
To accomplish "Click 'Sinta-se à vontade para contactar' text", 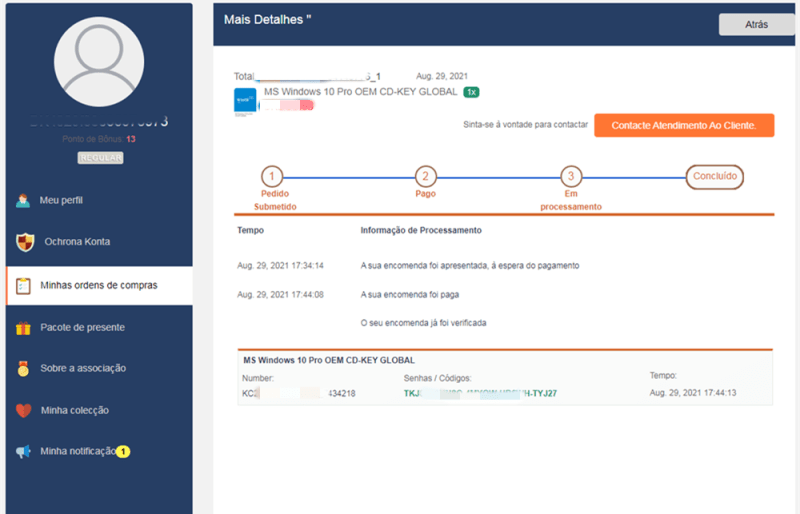I will pyautogui.click(x=526, y=125).
